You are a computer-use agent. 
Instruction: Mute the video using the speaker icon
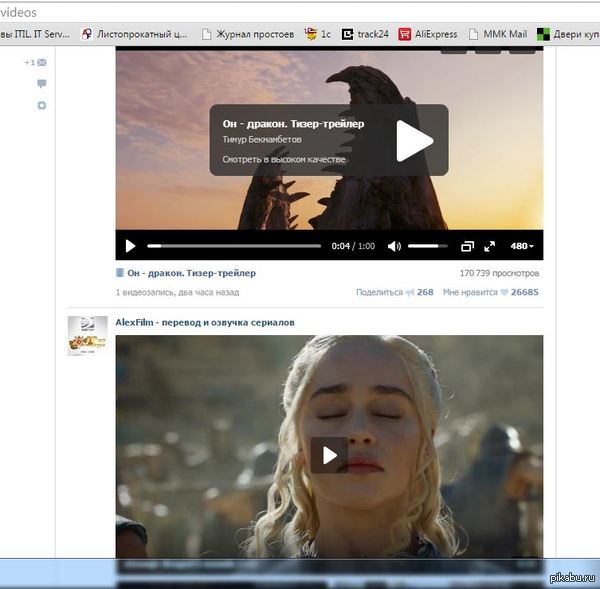(x=394, y=246)
